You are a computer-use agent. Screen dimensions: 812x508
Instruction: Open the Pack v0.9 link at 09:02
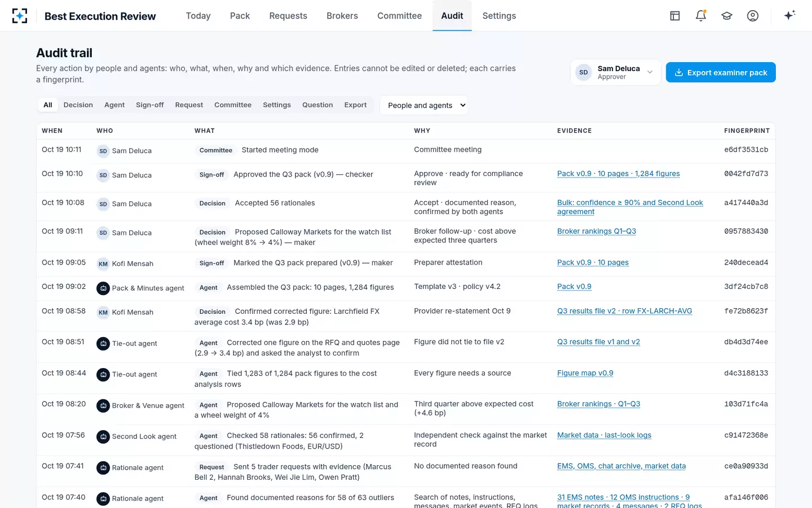pos(574,287)
